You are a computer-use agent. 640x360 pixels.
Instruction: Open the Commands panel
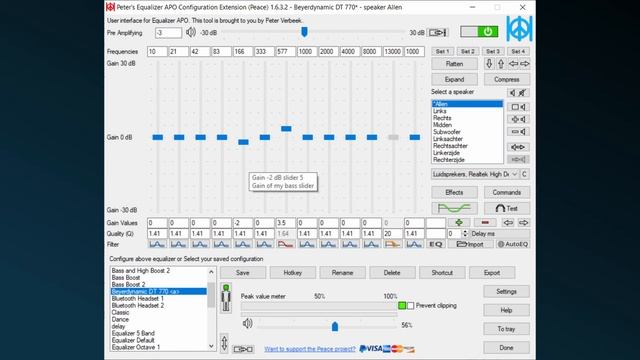pyautogui.click(x=507, y=192)
